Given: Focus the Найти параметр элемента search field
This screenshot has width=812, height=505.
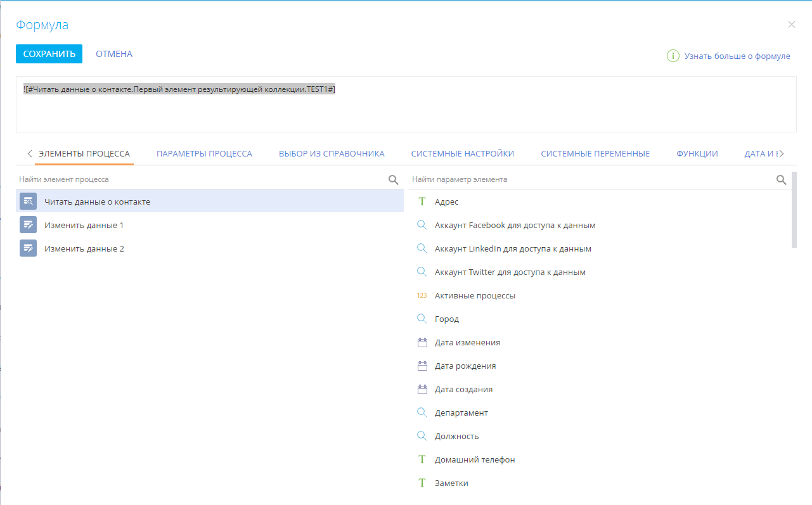Looking at the screenshot, I should click(592, 179).
